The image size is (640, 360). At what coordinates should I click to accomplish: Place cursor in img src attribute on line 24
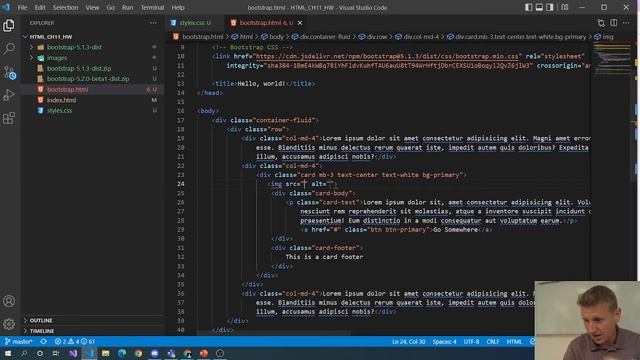tap(304, 184)
